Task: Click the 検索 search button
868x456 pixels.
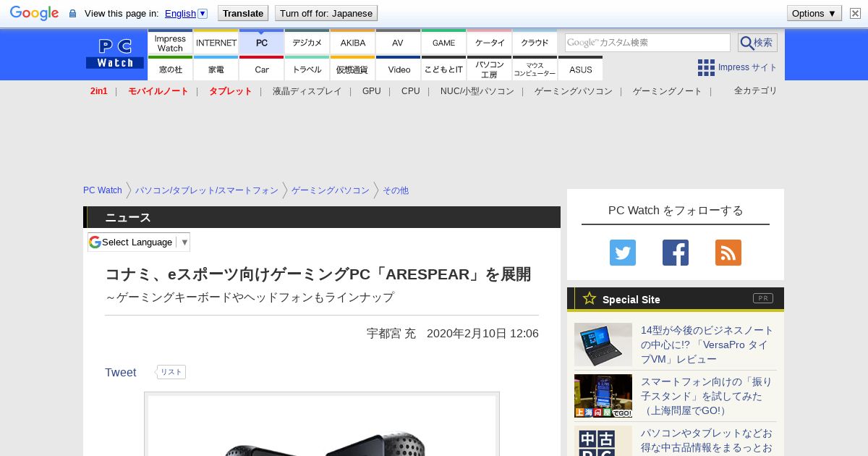Action: pos(757,43)
